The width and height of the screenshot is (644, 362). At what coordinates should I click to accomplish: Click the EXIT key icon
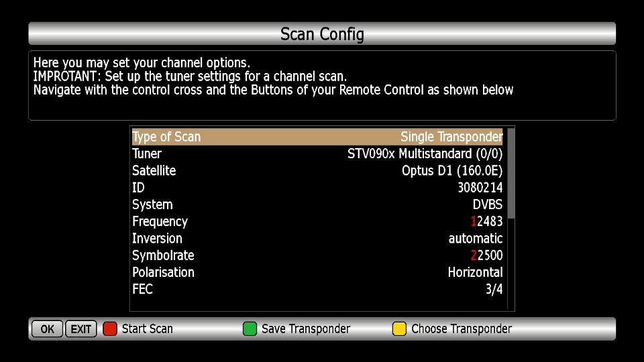[x=81, y=329]
